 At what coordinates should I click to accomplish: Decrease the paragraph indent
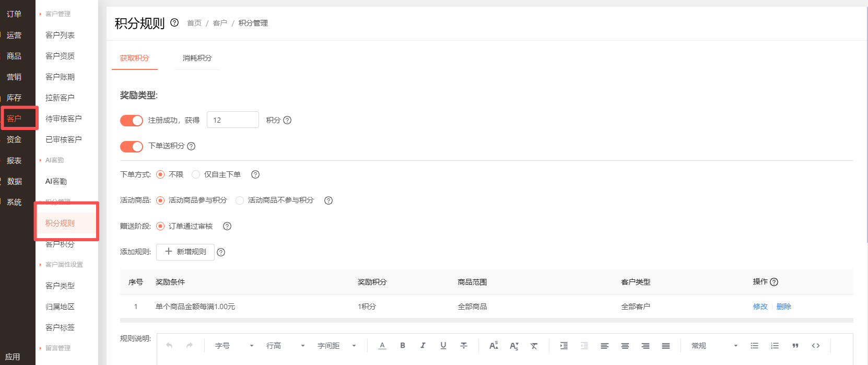tap(584, 346)
